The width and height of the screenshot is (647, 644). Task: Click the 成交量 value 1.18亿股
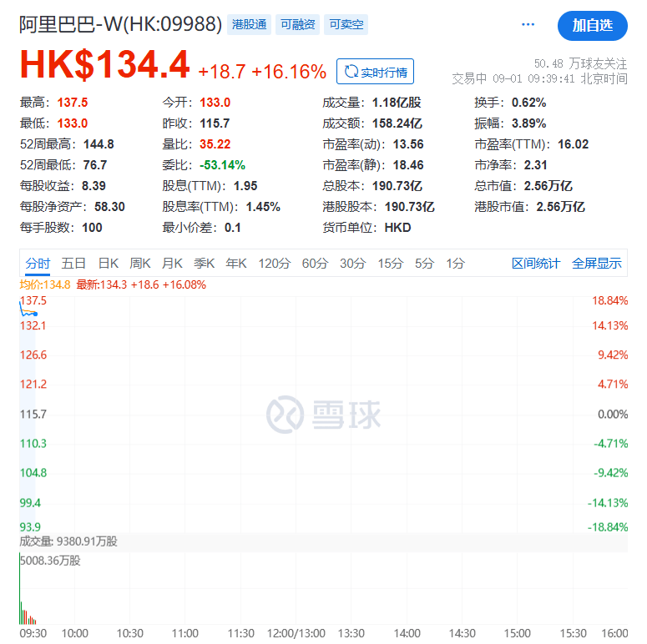(x=397, y=103)
